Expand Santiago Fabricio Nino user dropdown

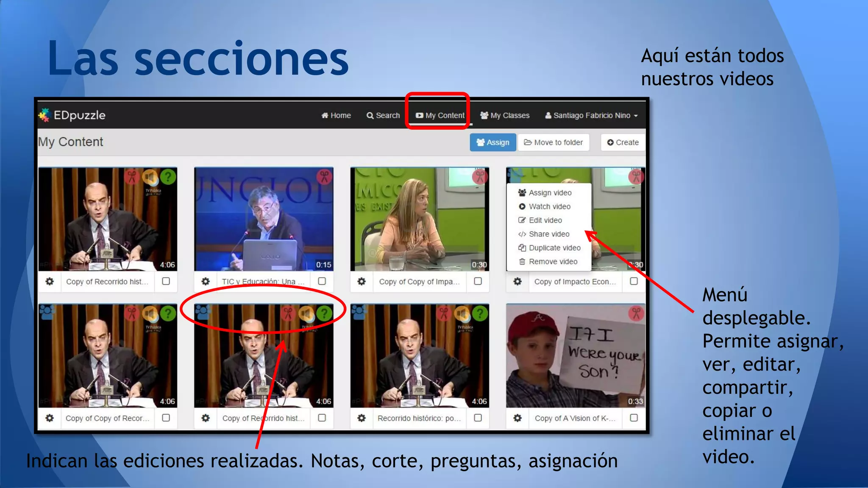[591, 115]
